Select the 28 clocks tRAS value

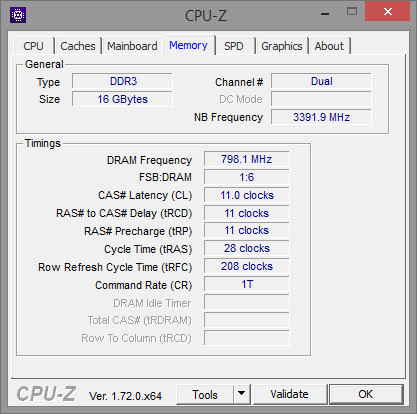[x=247, y=248]
